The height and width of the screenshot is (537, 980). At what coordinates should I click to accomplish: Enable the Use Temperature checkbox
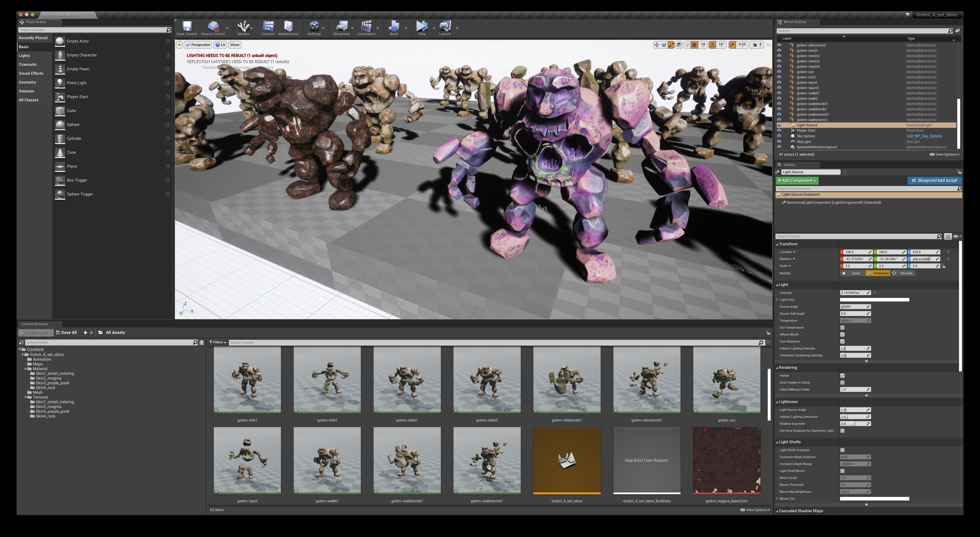pos(842,327)
